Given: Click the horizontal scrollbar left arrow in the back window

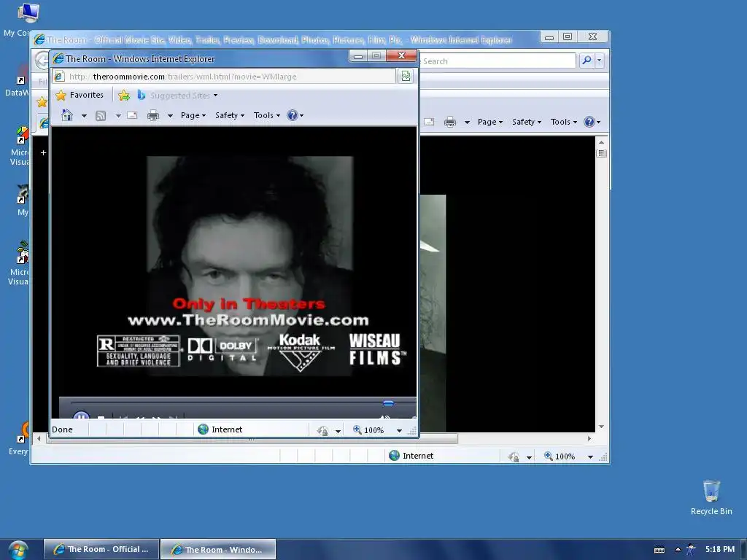Looking at the screenshot, I should click(x=39, y=438).
